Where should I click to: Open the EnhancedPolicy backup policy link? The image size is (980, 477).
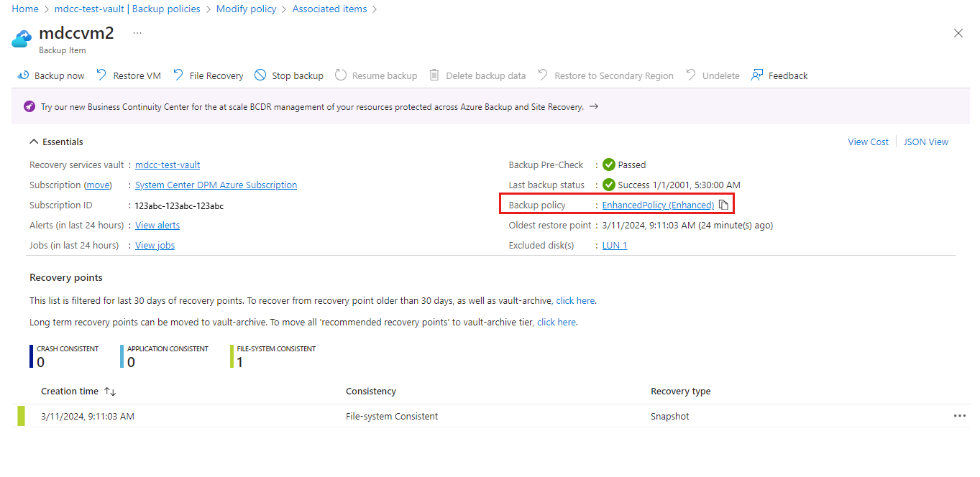click(x=657, y=205)
